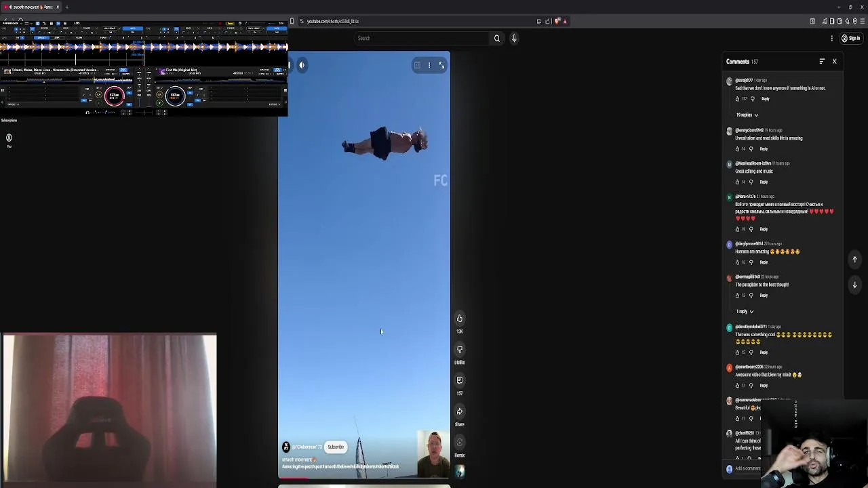Screen dimensions: 868x488
Task: Click the Share arrow icon
Action: point(459,411)
